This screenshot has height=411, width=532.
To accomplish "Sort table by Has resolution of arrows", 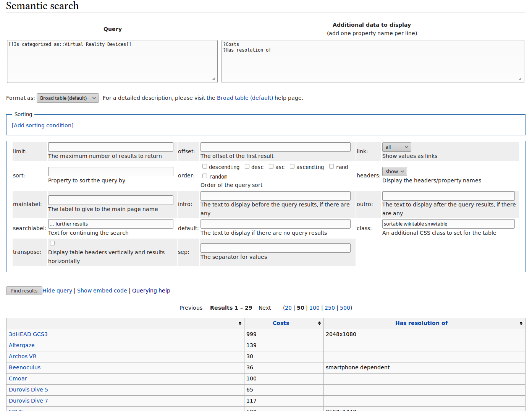I will point(521,323).
